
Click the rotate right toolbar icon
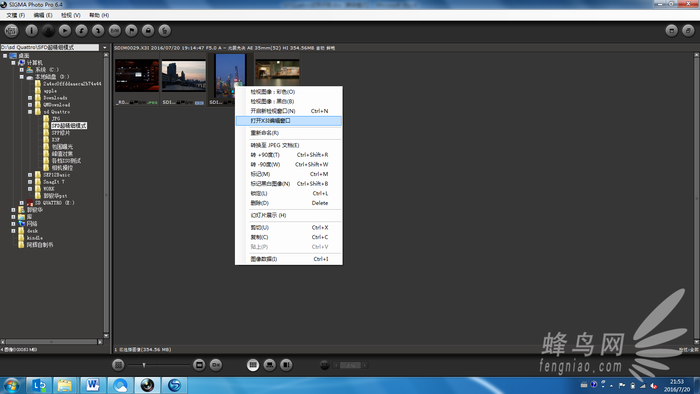click(98, 30)
